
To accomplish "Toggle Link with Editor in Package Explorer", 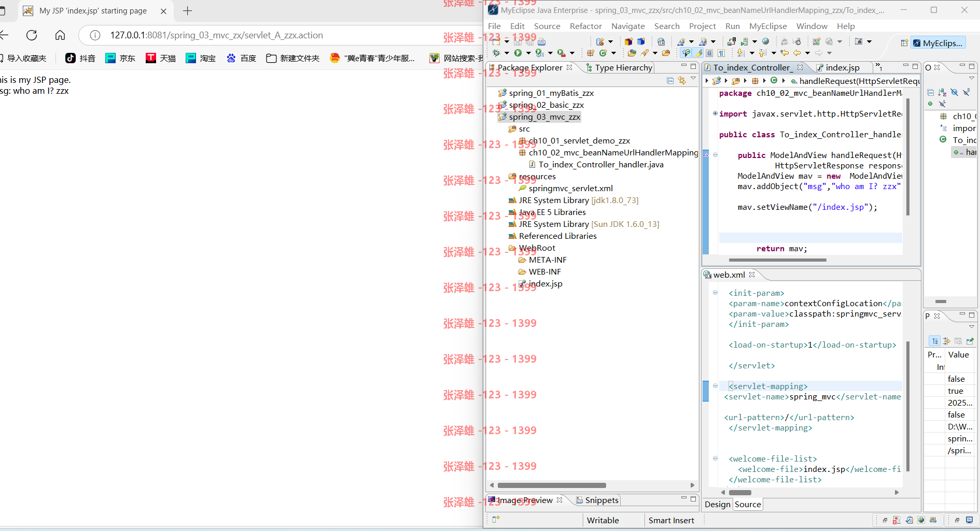I will [x=682, y=80].
